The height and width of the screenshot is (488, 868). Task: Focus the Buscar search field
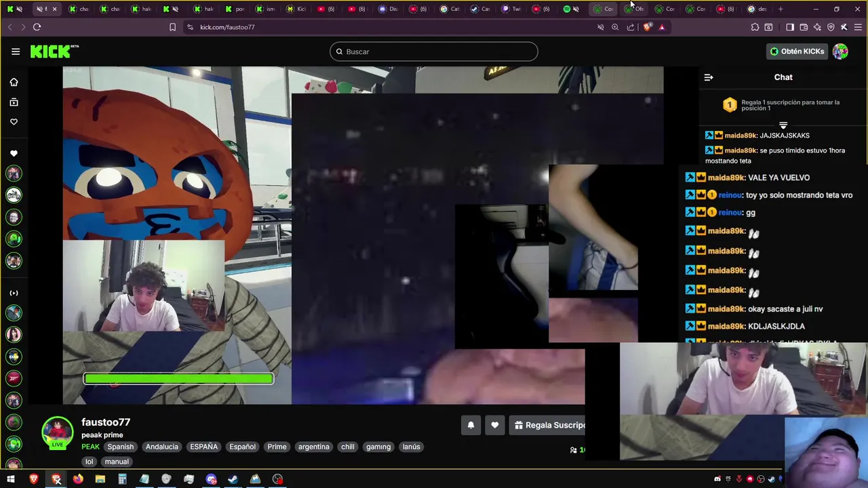pyautogui.click(x=434, y=52)
